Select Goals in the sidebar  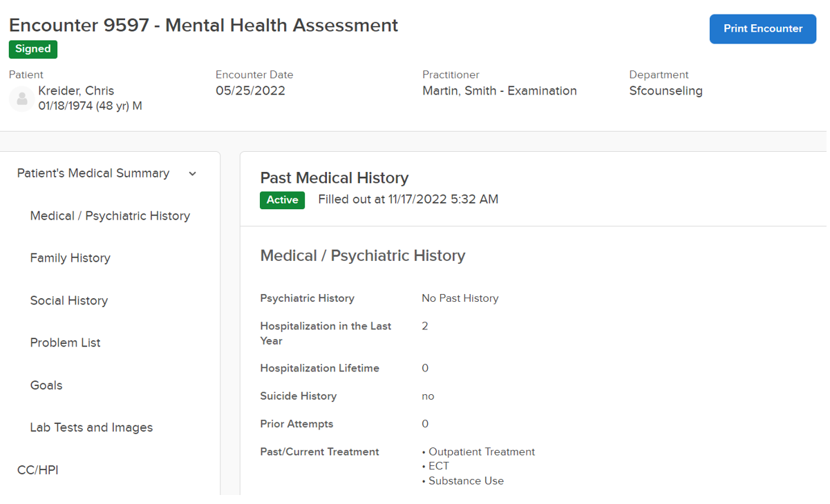coord(46,385)
